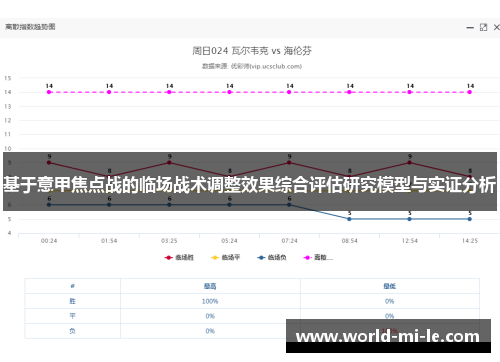Click the 最高 0% cell in 负 row
The image size is (500, 362).
[x=210, y=331]
